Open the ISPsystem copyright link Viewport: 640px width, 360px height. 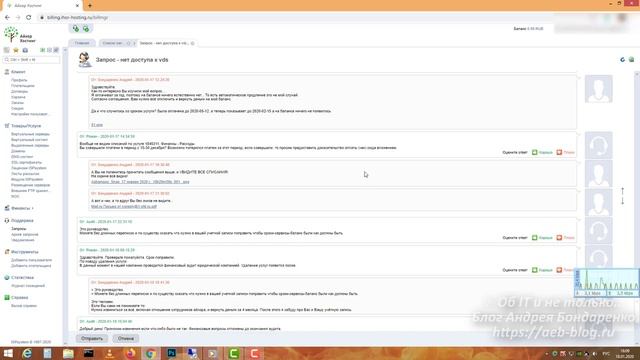coord(31,342)
